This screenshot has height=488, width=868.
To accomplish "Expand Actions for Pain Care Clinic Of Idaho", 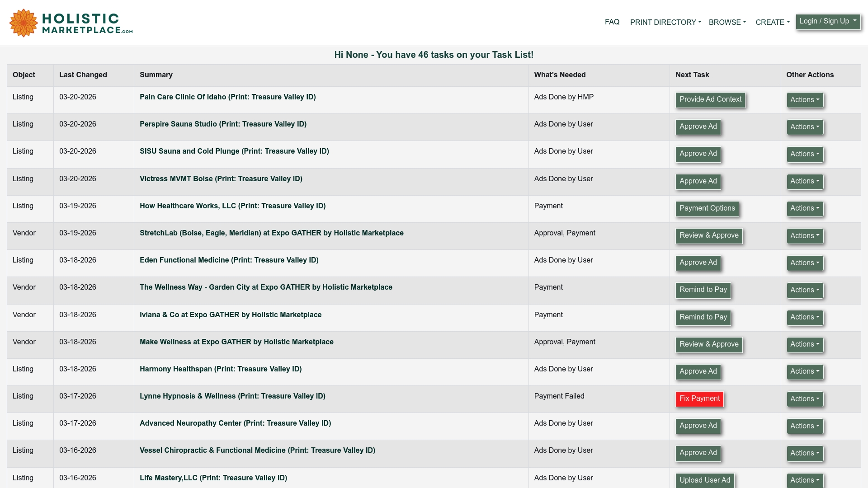I will [x=804, y=100].
